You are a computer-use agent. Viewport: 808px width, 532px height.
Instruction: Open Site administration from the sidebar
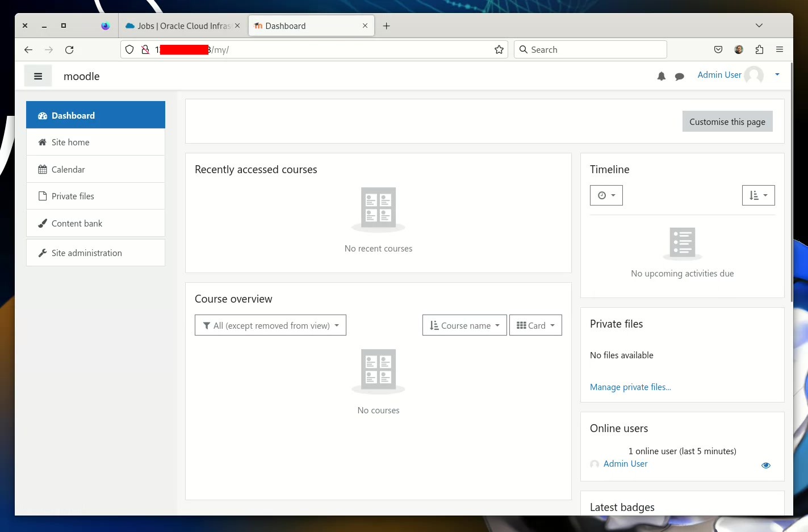pyautogui.click(x=86, y=253)
